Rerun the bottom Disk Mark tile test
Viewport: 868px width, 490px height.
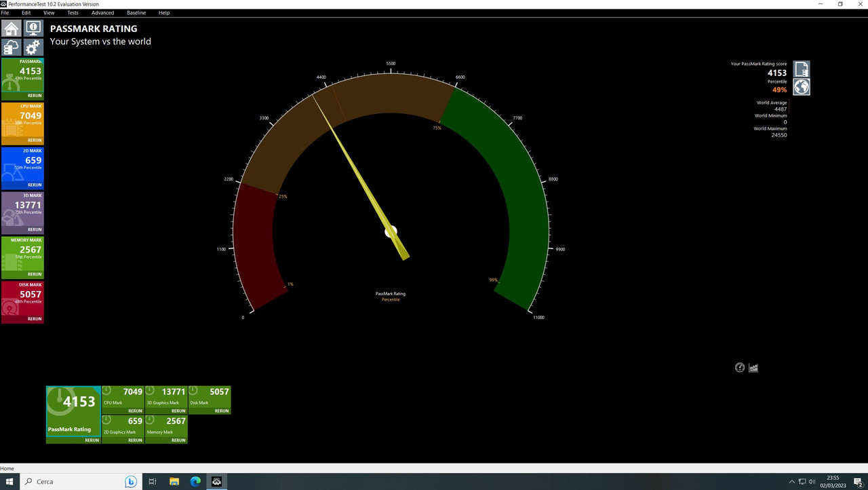[x=222, y=411]
